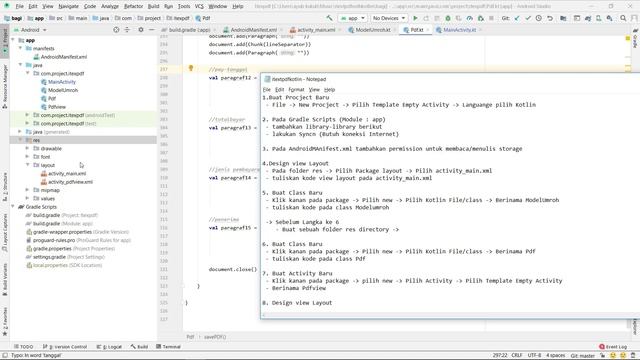Click the Notepad horizontal scrollbar

[x=449, y=315]
